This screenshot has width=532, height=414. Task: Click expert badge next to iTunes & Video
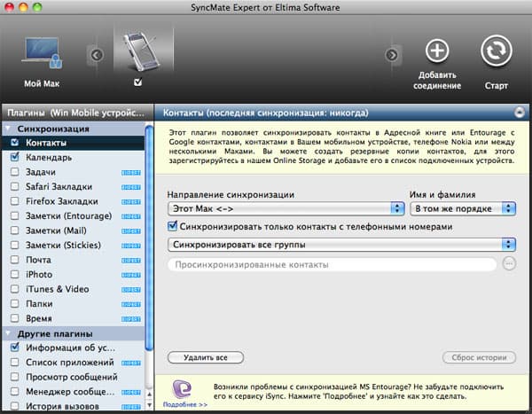pos(131,290)
